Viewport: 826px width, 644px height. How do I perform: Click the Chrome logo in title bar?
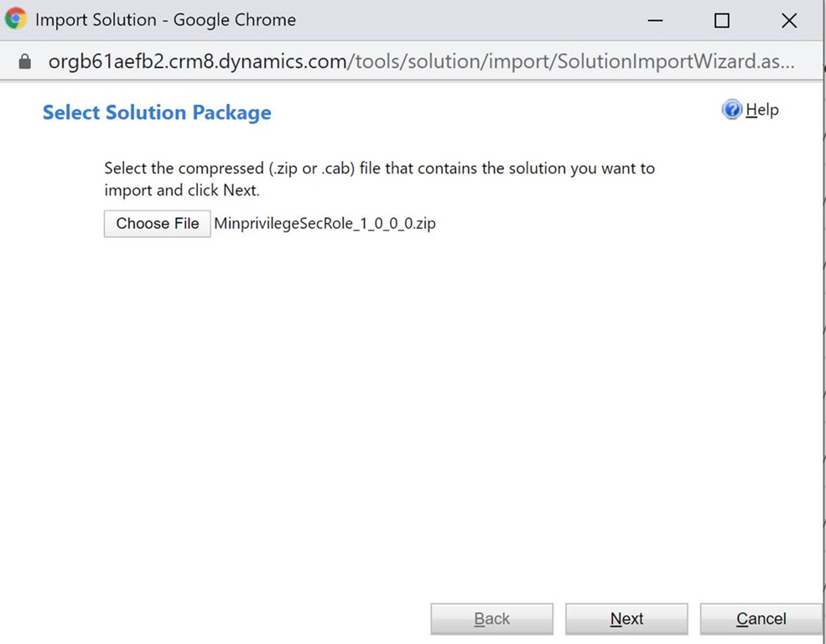(x=16, y=19)
